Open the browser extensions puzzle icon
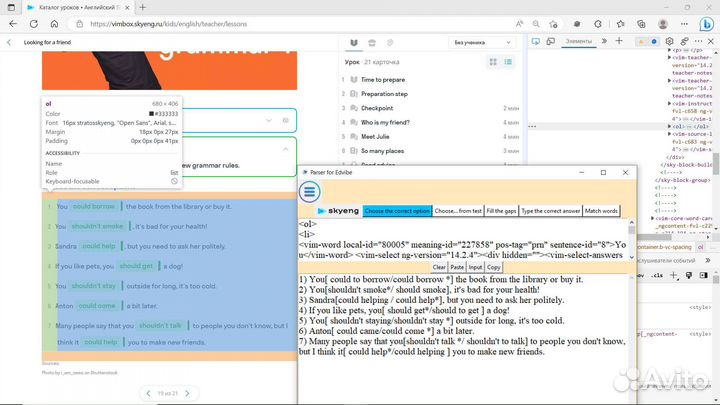The image size is (720, 405). click(597, 24)
